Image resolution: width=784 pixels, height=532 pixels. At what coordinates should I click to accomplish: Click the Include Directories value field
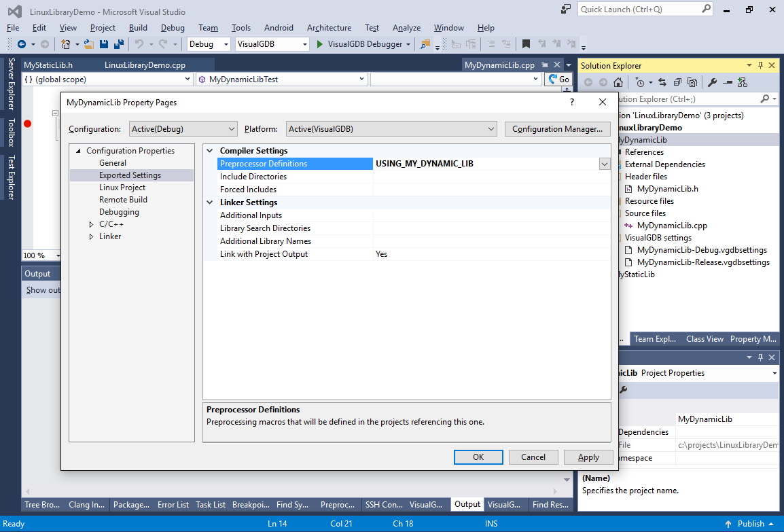click(491, 177)
